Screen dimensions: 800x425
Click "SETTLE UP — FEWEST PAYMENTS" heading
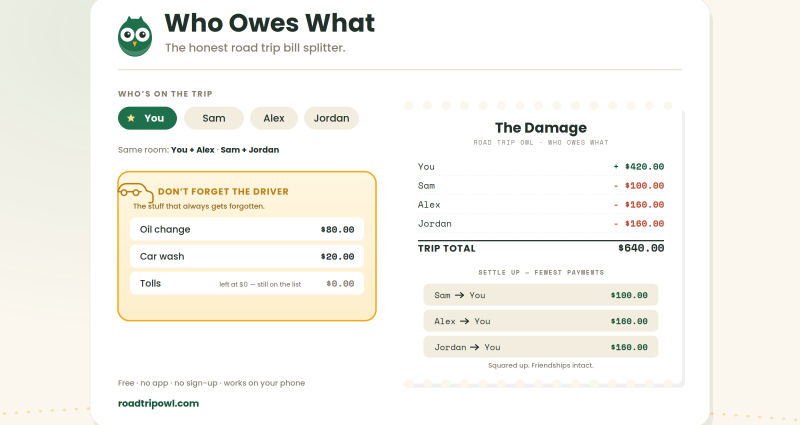tap(541, 272)
